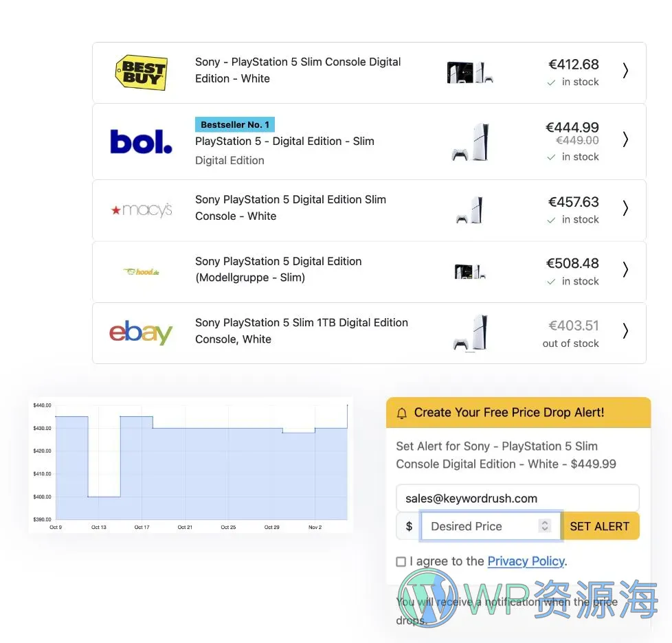Check the Privacy Policy agreement box
Viewport: 672px width, 643px height.
pos(401,562)
